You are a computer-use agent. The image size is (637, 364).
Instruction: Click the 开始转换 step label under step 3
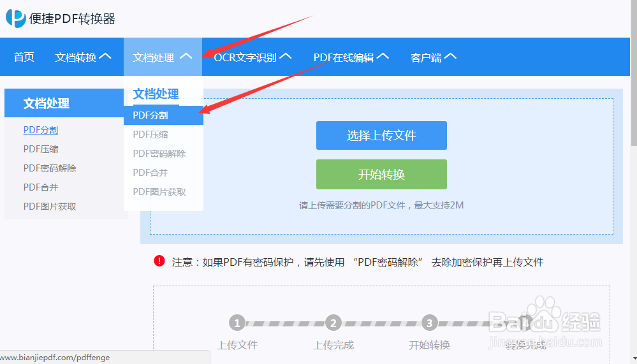coord(429,345)
